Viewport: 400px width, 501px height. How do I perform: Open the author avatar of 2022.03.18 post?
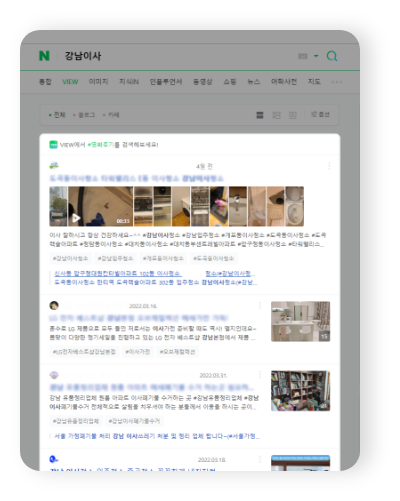pyautogui.click(x=54, y=459)
